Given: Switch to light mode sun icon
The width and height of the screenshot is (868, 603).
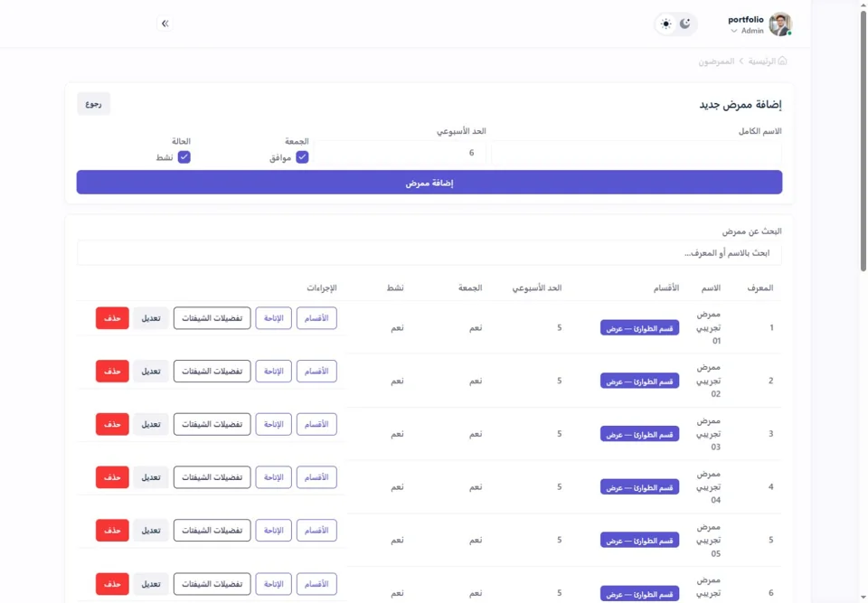Looking at the screenshot, I should coord(666,24).
